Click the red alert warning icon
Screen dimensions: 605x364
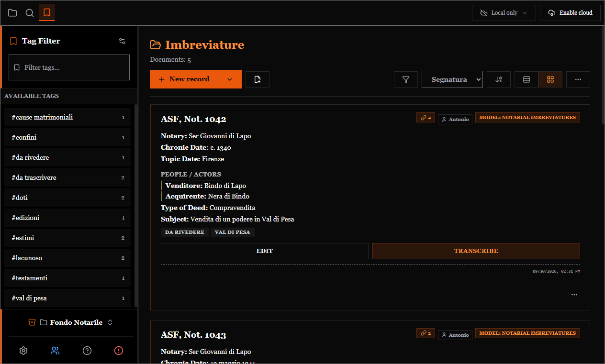coord(119,351)
